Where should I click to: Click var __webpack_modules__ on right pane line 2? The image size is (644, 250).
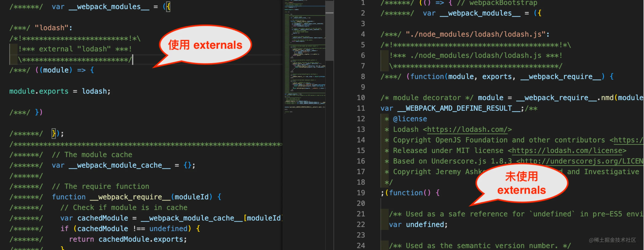pos(472,13)
